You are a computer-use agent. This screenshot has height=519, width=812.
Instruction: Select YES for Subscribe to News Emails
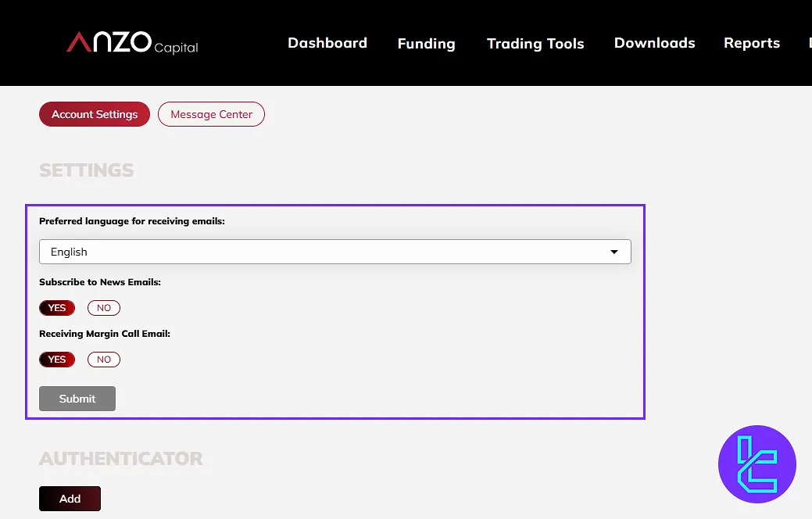pos(57,308)
